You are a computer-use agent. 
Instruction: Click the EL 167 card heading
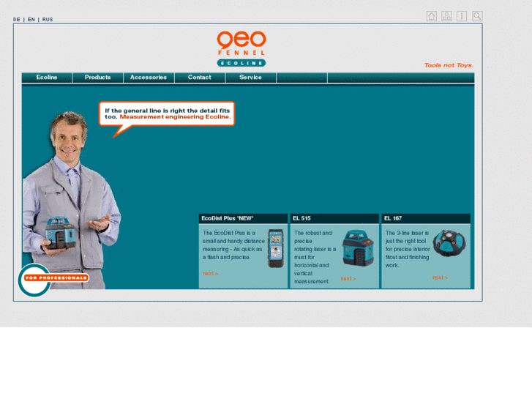[393, 218]
